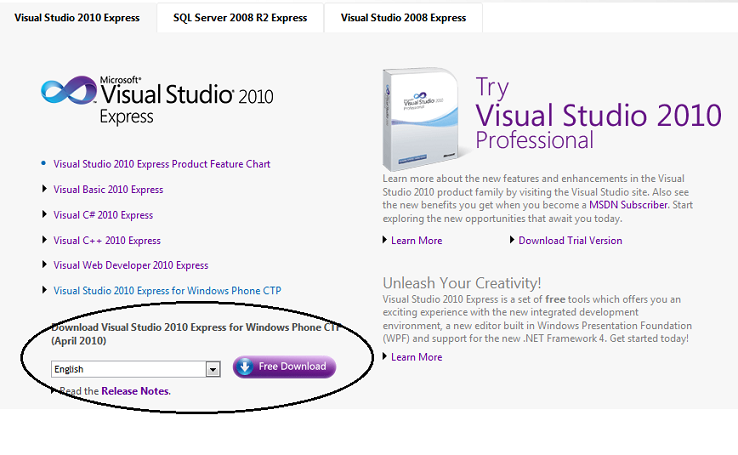Switch to SQL Server 2008 R2 Express tab
Screen dimensions: 738x455
240,18
